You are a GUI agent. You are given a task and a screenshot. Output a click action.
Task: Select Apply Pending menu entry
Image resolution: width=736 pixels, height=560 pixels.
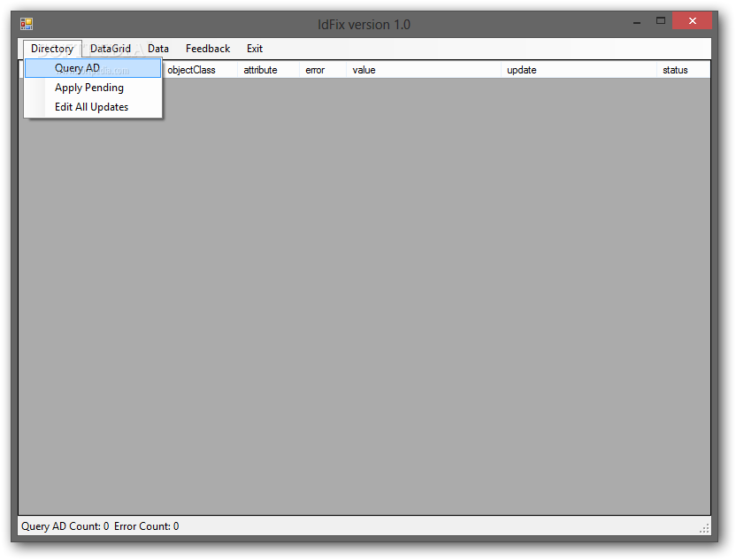pyautogui.click(x=93, y=88)
